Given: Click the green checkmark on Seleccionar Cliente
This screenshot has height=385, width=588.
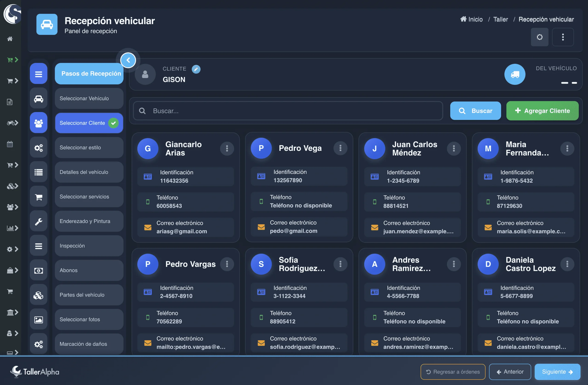Looking at the screenshot, I should 113,123.
